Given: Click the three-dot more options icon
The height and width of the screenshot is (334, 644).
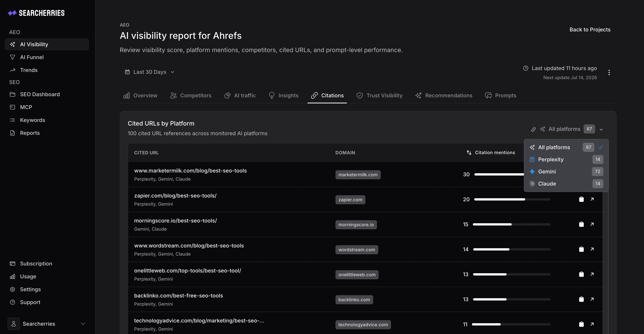Looking at the screenshot, I should pyautogui.click(x=609, y=73).
